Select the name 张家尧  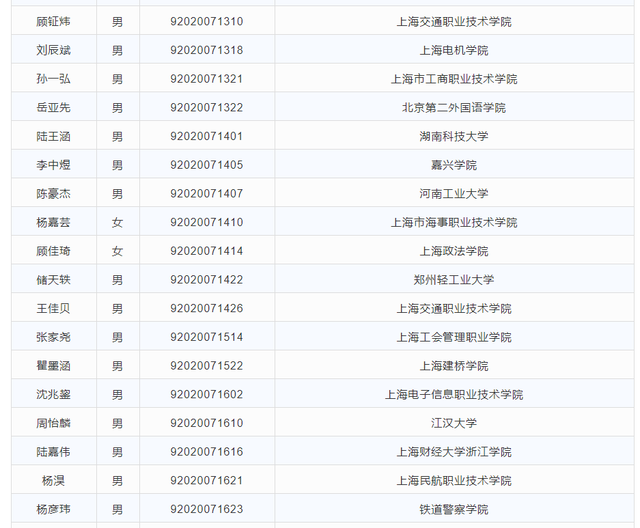(53, 337)
